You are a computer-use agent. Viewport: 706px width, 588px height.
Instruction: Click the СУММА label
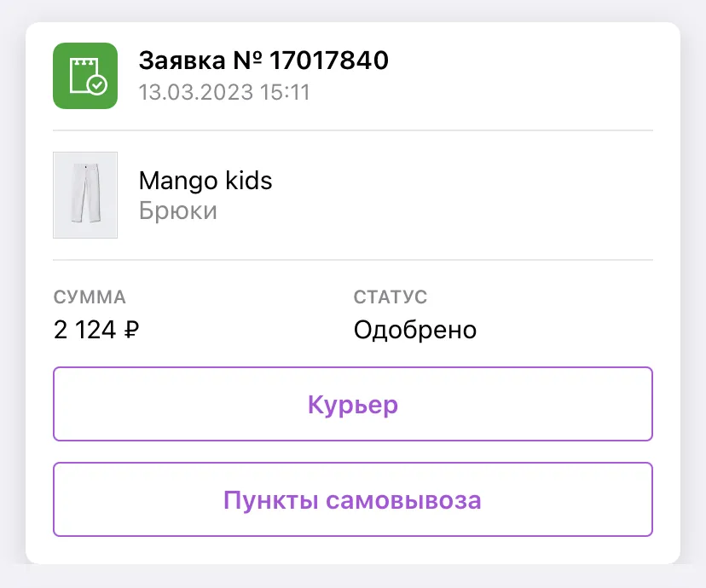(90, 297)
